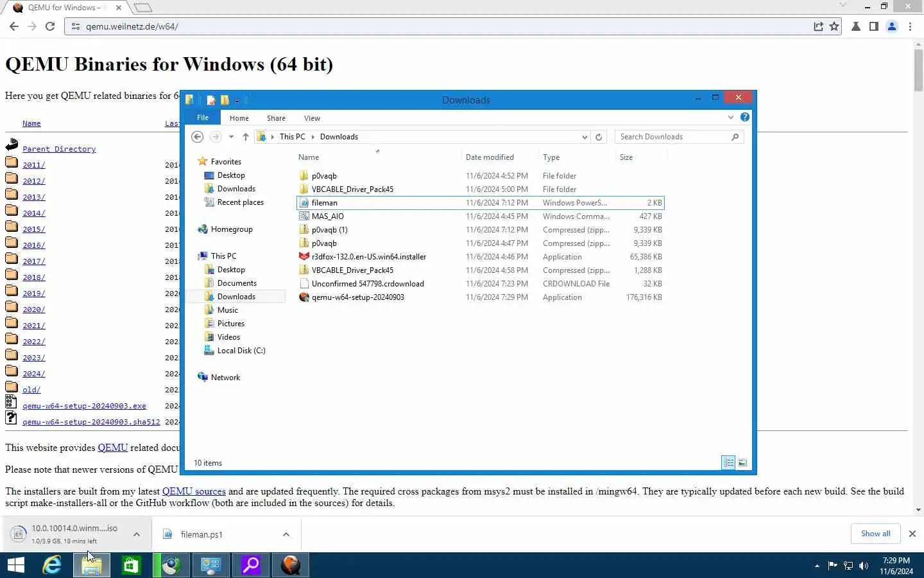Open the Search Downloads magnifier icon
The image size is (924, 578).
[735, 137]
